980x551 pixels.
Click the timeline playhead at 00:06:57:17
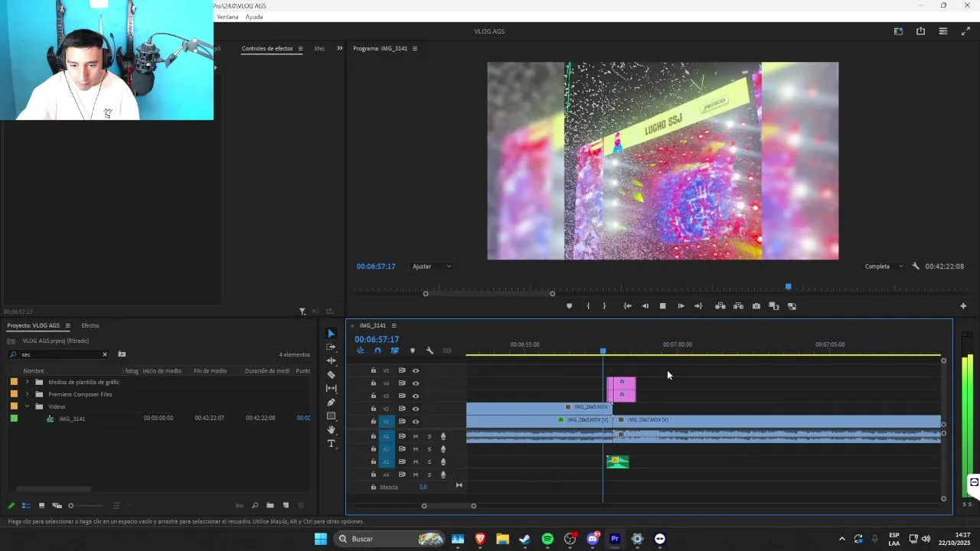[603, 351]
